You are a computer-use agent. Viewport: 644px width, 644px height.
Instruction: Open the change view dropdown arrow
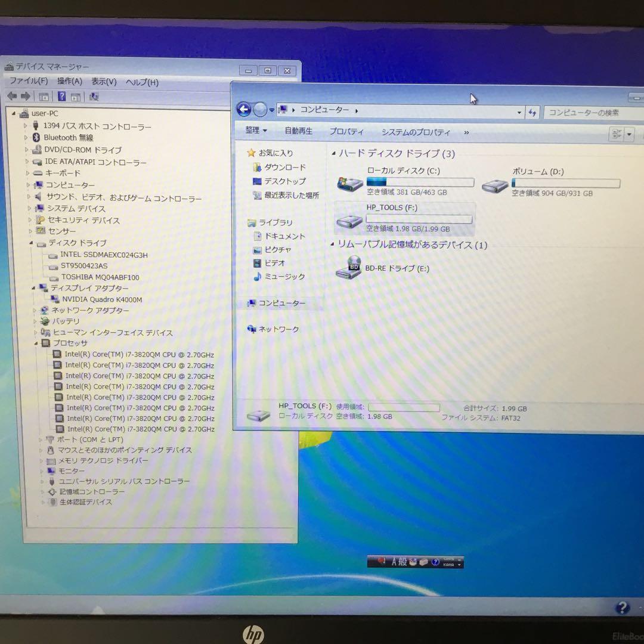629,134
